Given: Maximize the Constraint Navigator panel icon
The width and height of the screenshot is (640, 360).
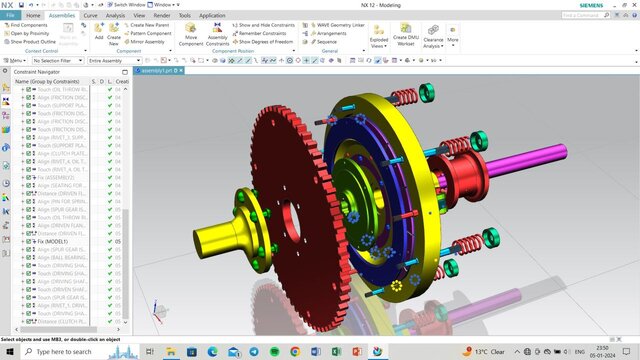Looking at the screenshot, I should [125, 72].
